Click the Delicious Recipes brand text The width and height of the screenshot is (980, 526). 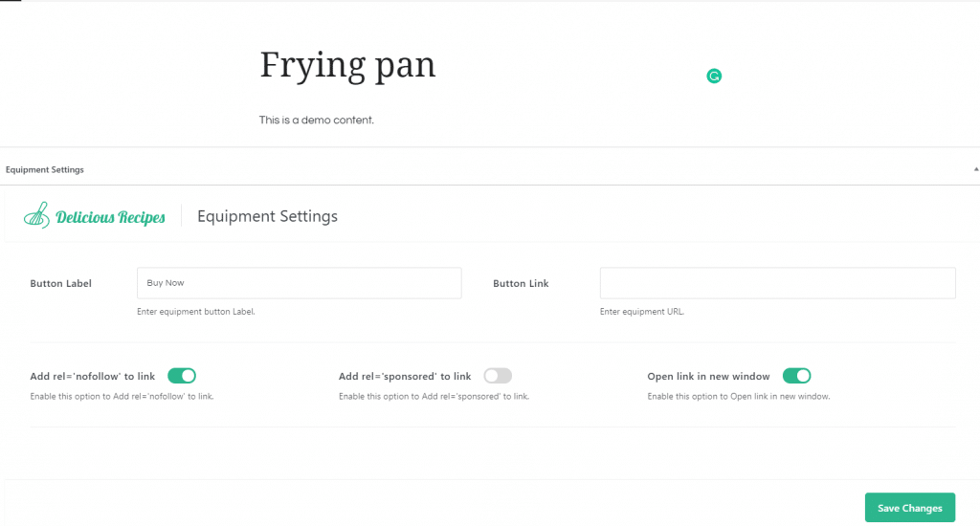coord(111,217)
